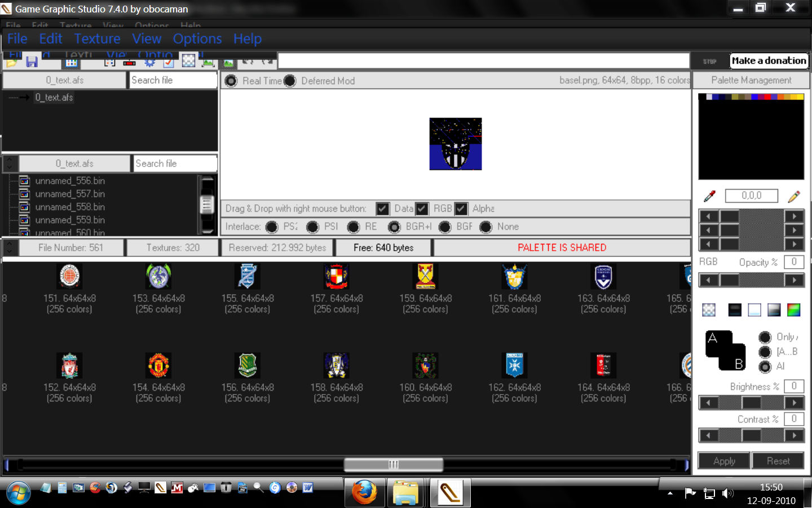This screenshot has height=508, width=812.
Task: Open Firefox from the taskbar
Action: pyautogui.click(x=365, y=493)
